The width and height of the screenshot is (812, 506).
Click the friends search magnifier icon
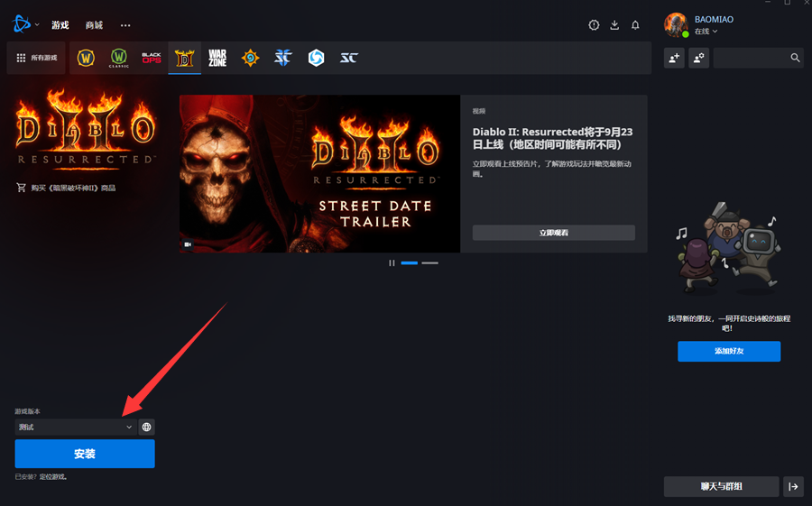[795, 58]
